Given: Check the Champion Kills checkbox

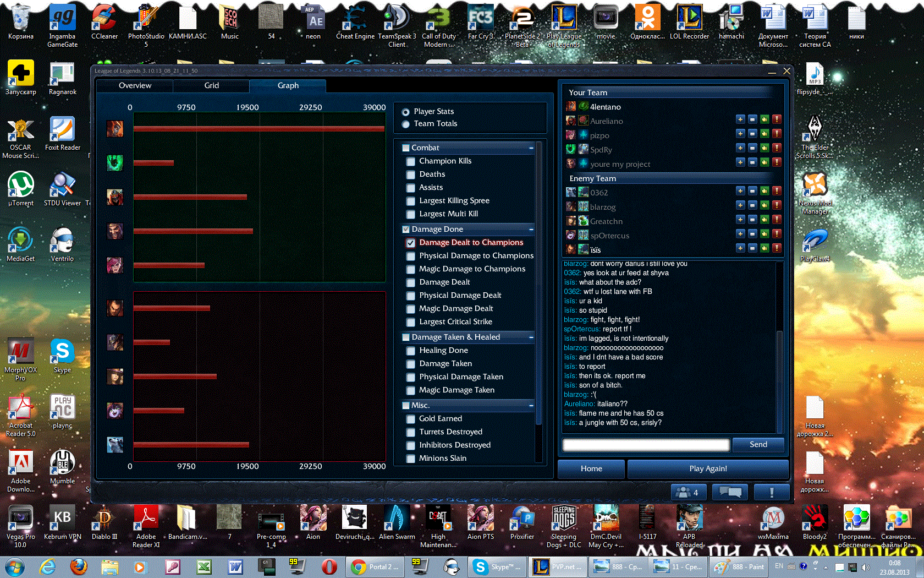Looking at the screenshot, I should (x=410, y=161).
